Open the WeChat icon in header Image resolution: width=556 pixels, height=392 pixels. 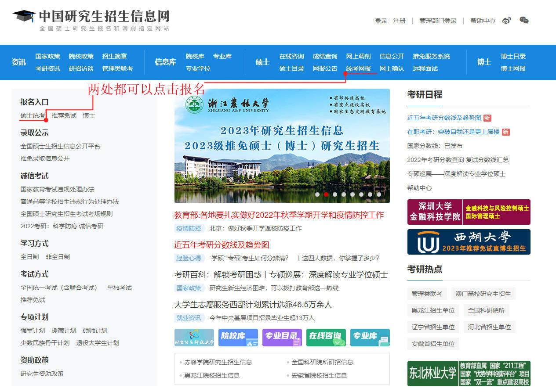524,20
